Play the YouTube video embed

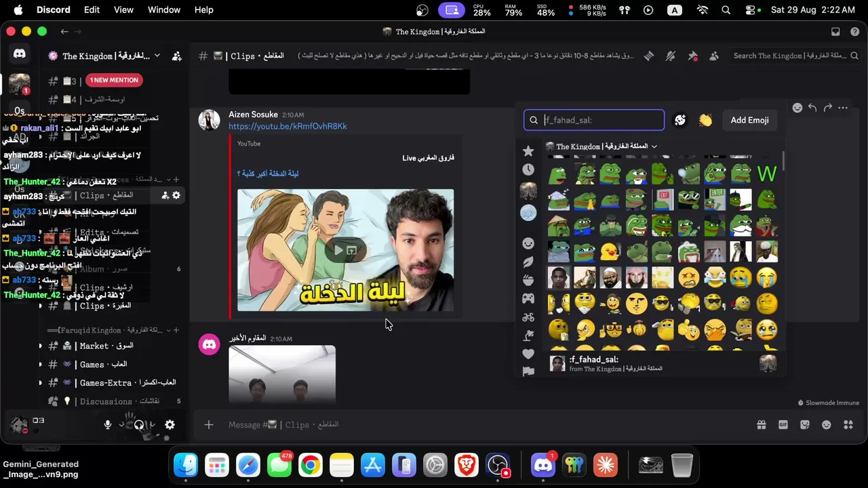coord(338,250)
